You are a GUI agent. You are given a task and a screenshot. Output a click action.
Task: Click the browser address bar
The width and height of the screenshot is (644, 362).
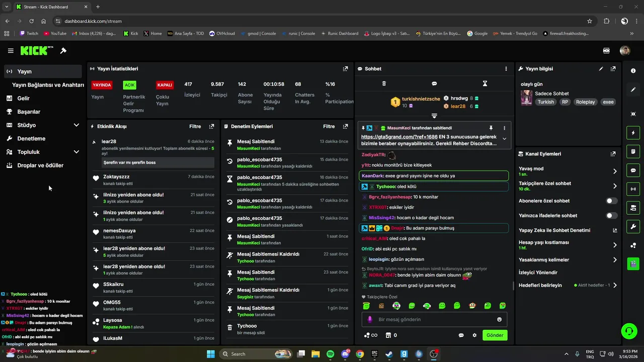pyautogui.click(x=322, y=21)
